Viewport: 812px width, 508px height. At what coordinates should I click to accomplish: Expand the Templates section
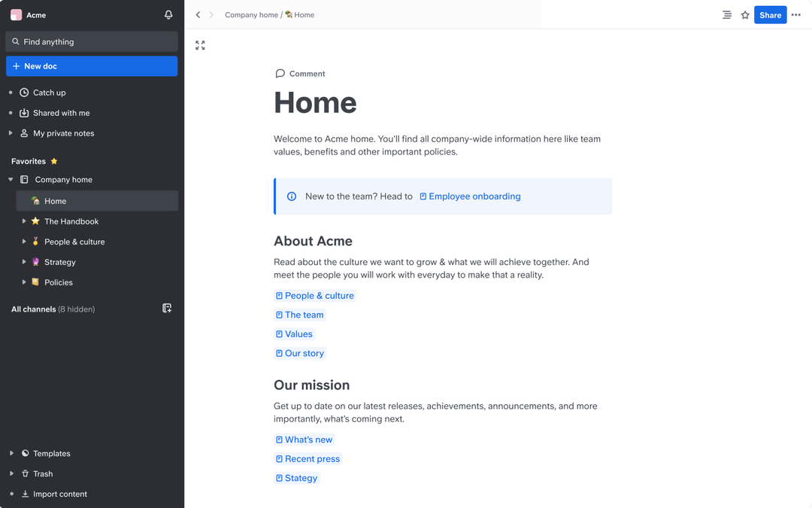coord(11,453)
